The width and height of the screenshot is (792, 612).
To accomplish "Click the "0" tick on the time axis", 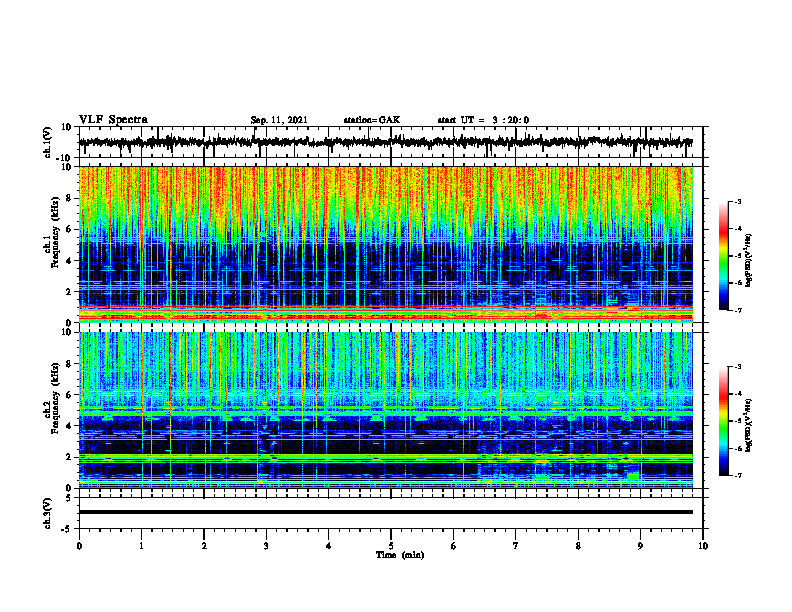I will [x=79, y=546].
